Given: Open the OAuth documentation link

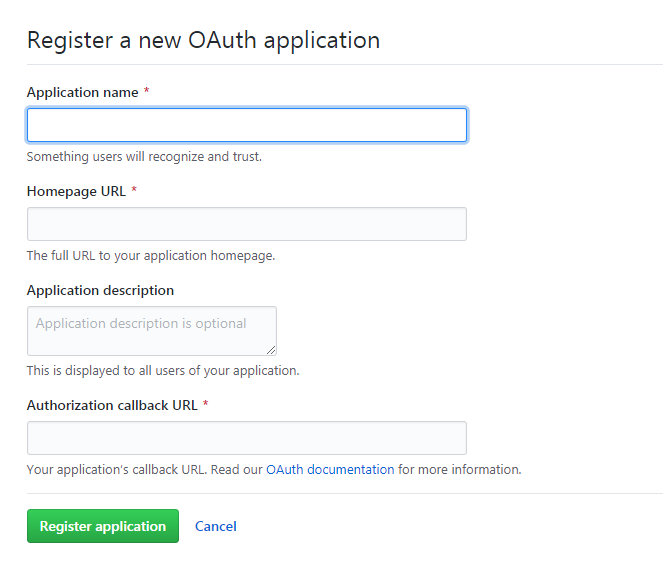Looking at the screenshot, I should coord(330,469).
